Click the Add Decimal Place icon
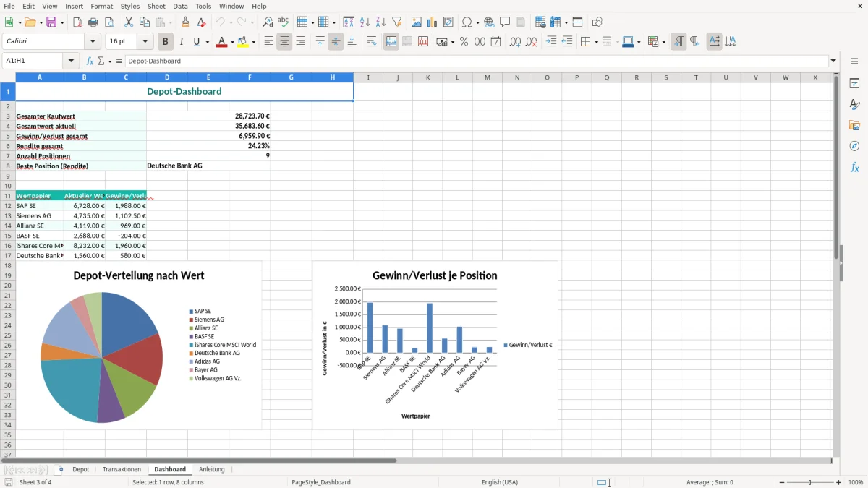The width and height of the screenshot is (868, 488). (515, 42)
